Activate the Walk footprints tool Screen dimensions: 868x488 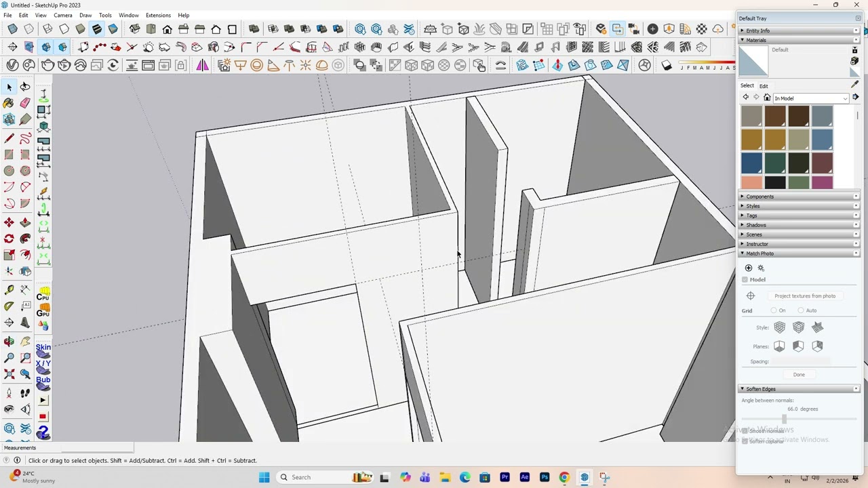[25, 393]
